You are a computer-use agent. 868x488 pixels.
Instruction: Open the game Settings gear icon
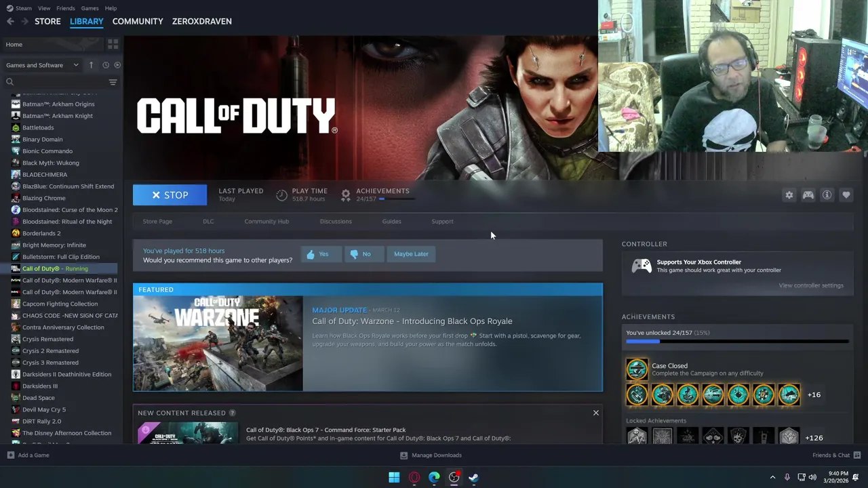pyautogui.click(x=789, y=195)
